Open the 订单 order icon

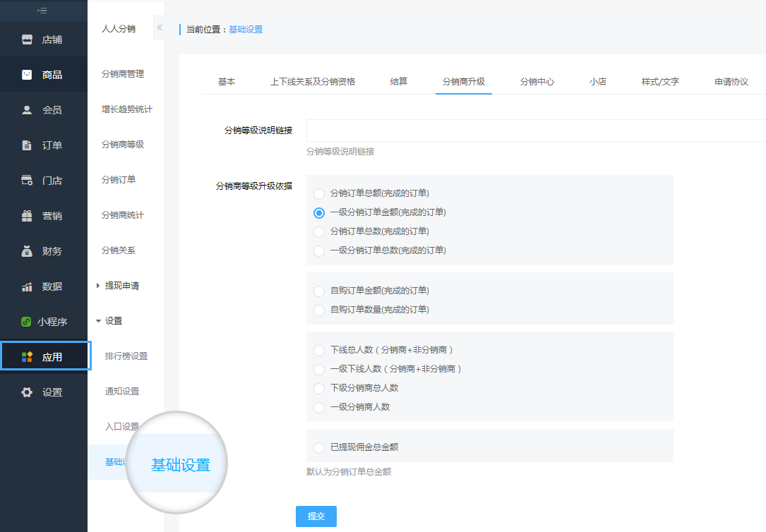(x=27, y=145)
